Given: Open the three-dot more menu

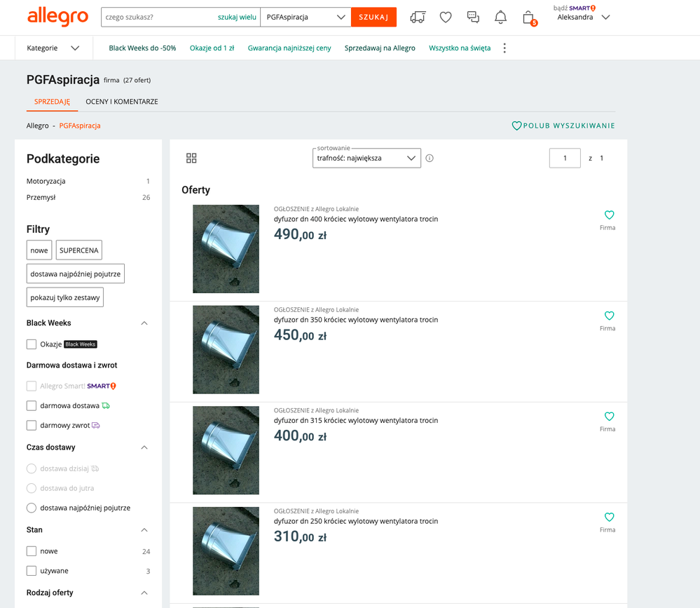Looking at the screenshot, I should tap(505, 48).
